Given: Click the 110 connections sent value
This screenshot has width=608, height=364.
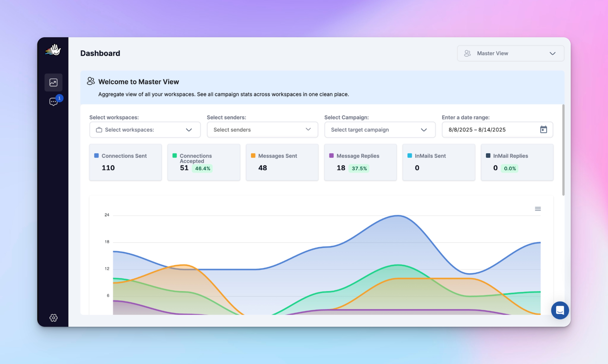Looking at the screenshot, I should click(108, 168).
